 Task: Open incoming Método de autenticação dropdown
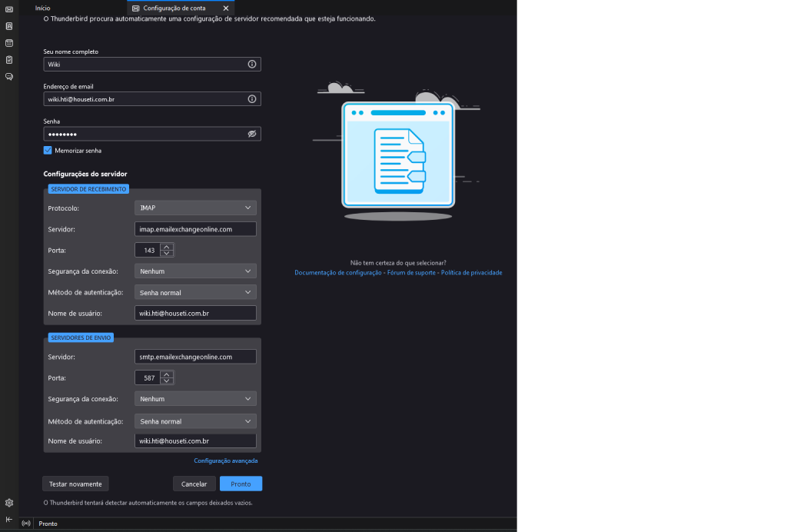tap(195, 293)
